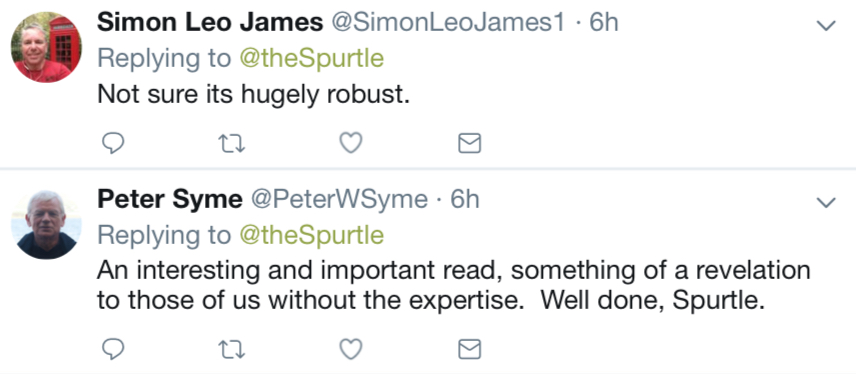Send Simon Leo James's tweet via message
The image size is (856, 374).
coord(469,144)
